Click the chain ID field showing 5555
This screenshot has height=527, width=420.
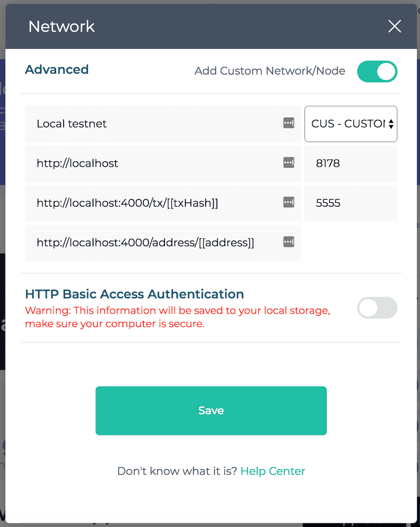[x=351, y=203]
